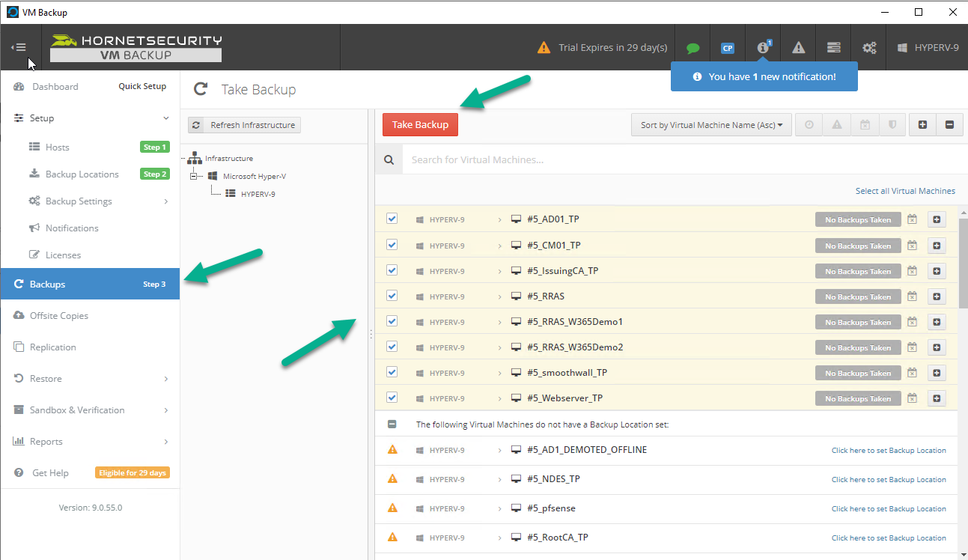This screenshot has height=560, width=968.
Task: Click the warning triangle filter icon
Action: (x=836, y=125)
